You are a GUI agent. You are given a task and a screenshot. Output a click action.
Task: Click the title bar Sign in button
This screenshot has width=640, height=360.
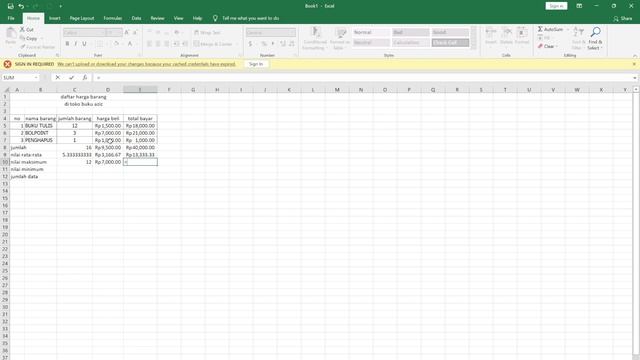click(556, 6)
